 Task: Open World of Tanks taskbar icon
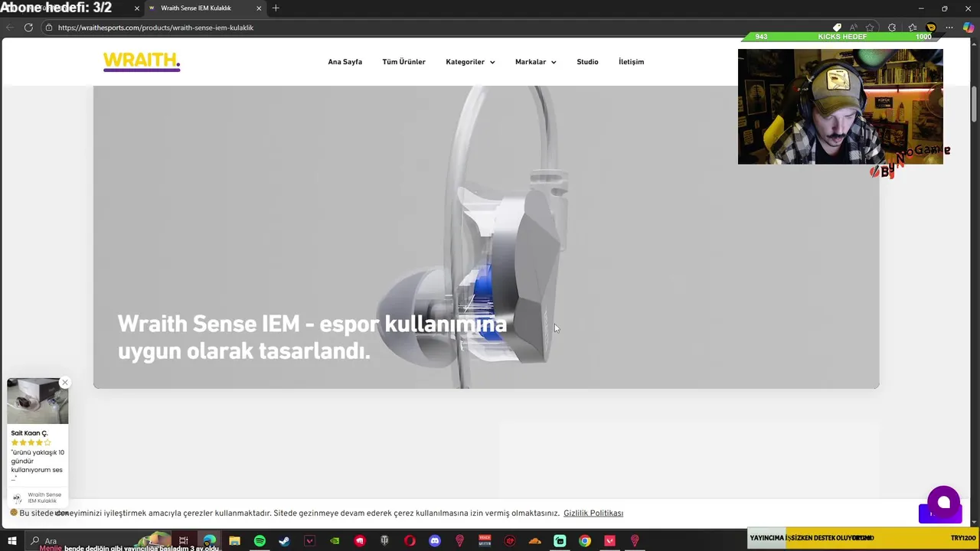384,541
